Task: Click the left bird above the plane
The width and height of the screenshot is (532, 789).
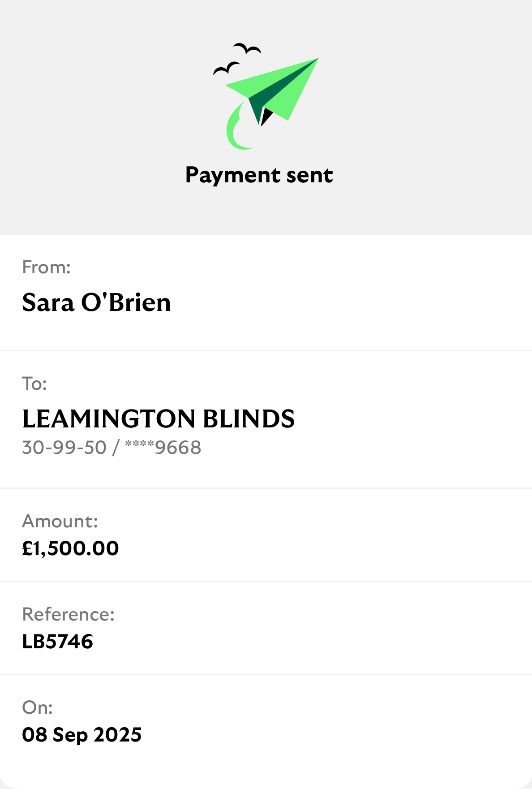Action: click(x=226, y=68)
